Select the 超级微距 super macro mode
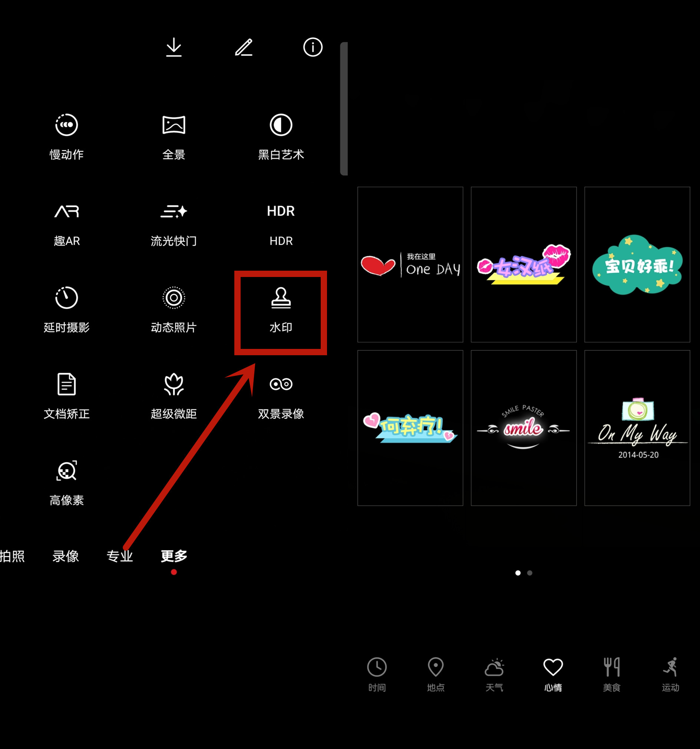This screenshot has height=749, width=700. pos(174,396)
